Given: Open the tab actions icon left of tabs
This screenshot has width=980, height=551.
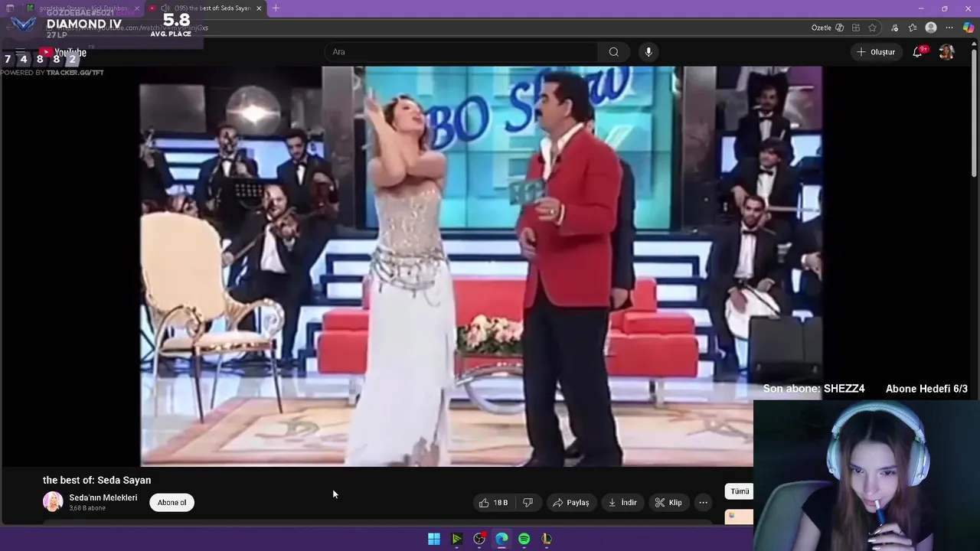Looking at the screenshot, I should click(x=10, y=8).
